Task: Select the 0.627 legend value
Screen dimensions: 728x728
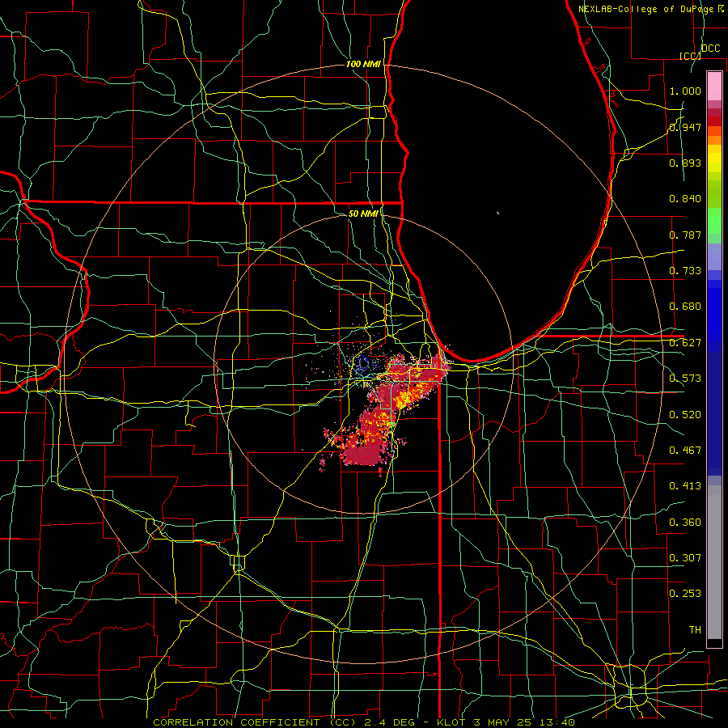Action: pyautogui.click(x=685, y=343)
